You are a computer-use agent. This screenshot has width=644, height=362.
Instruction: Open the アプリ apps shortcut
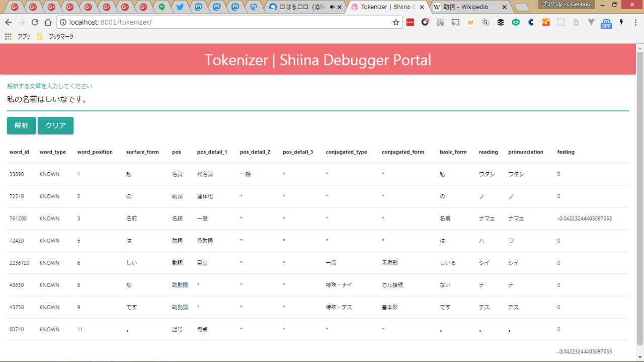coord(18,37)
